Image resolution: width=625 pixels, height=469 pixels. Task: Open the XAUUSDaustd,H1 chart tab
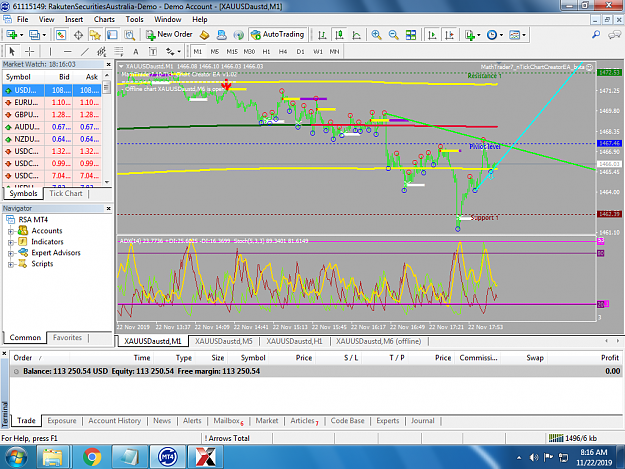294,341
